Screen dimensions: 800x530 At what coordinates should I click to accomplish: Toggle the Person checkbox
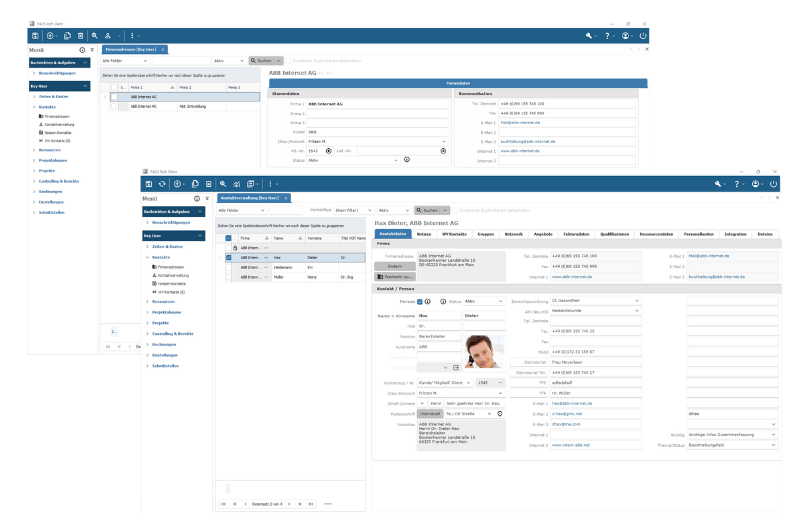pyautogui.click(x=420, y=300)
